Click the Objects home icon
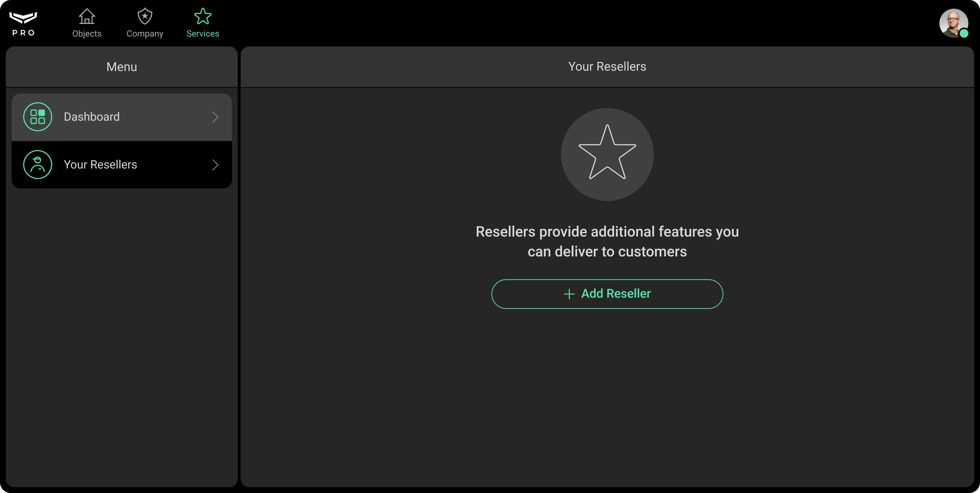The width and height of the screenshot is (980, 493). pos(87,16)
